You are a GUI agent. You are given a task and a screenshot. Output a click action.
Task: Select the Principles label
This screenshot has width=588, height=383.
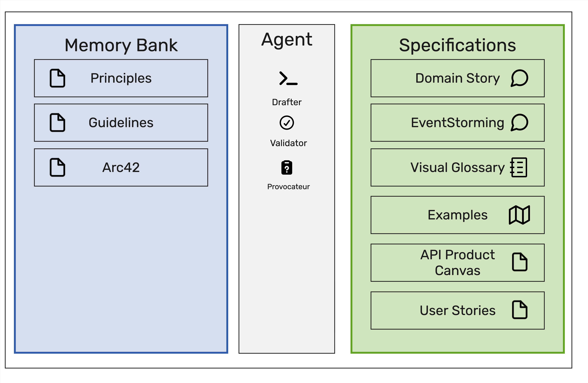pos(121,78)
